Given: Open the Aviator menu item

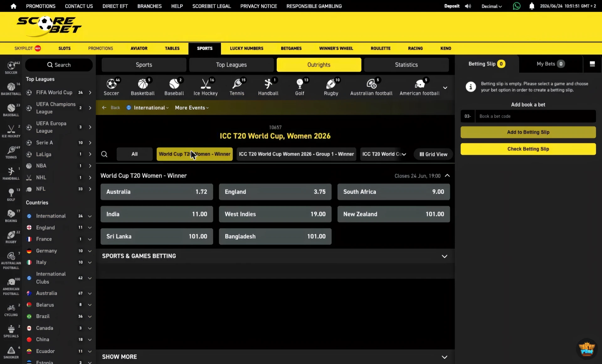Looking at the screenshot, I should [x=139, y=48].
